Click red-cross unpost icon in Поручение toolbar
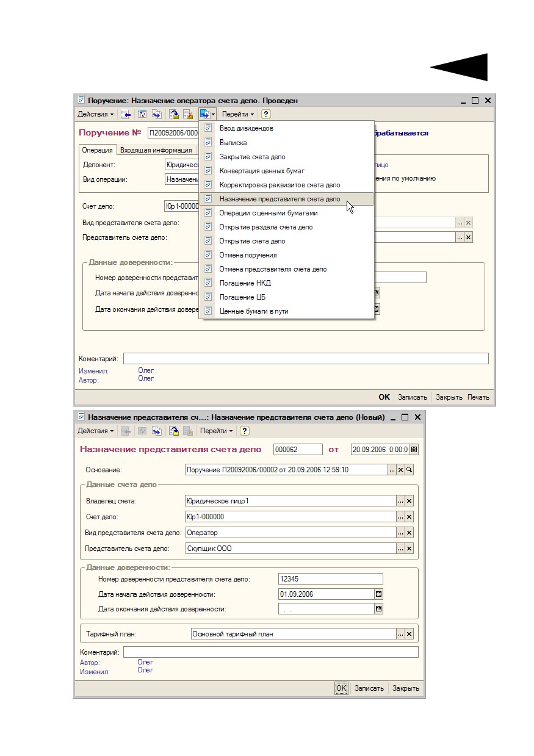 pyautogui.click(x=189, y=114)
